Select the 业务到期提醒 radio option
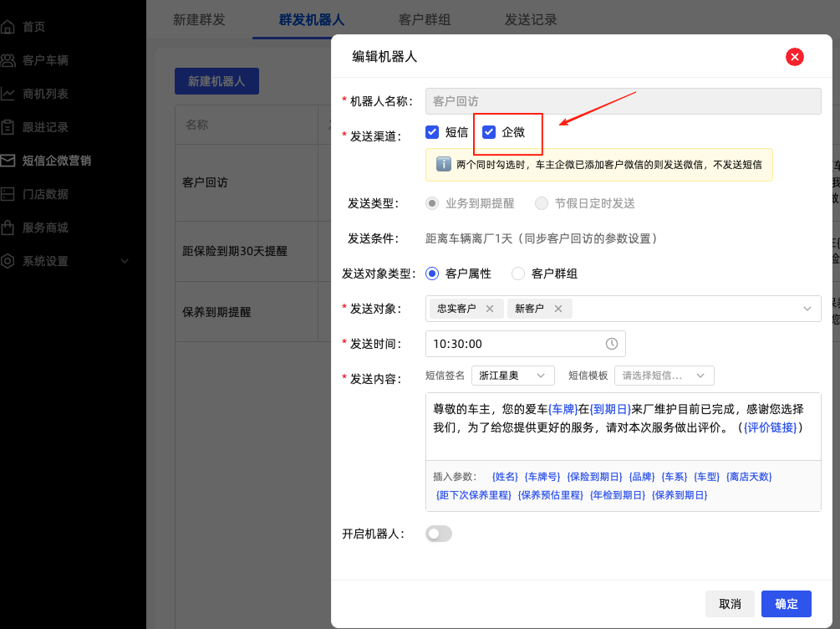 pos(432,203)
